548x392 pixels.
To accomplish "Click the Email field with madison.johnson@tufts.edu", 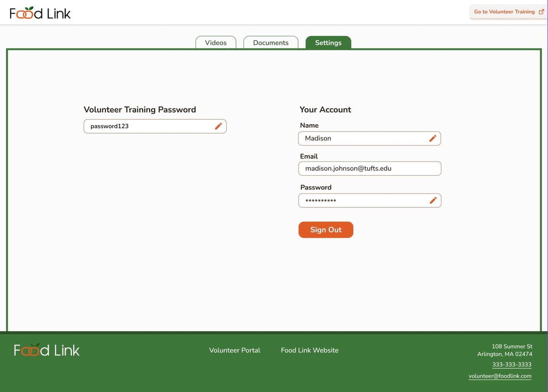I will [x=369, y=168].
